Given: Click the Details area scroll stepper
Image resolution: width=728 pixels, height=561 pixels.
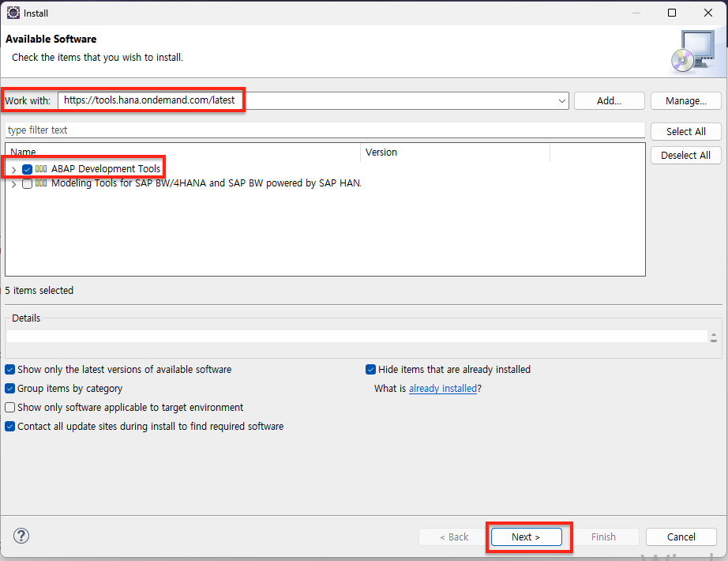Looking at the screenshot, I should (714, 338).
